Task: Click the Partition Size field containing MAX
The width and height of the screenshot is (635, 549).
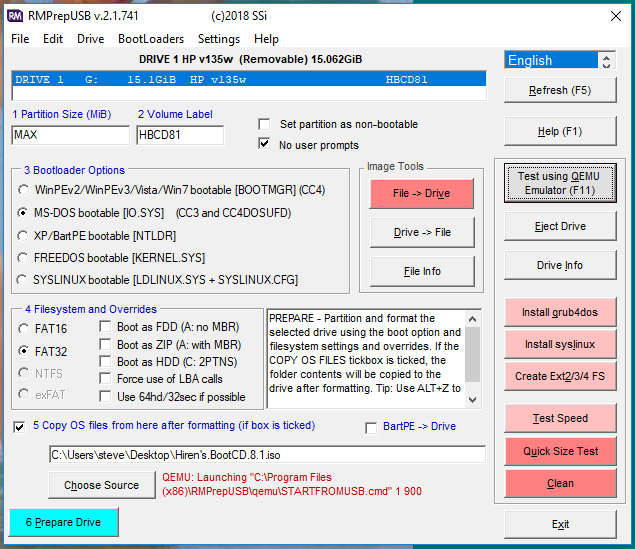Action: [70, 135]
